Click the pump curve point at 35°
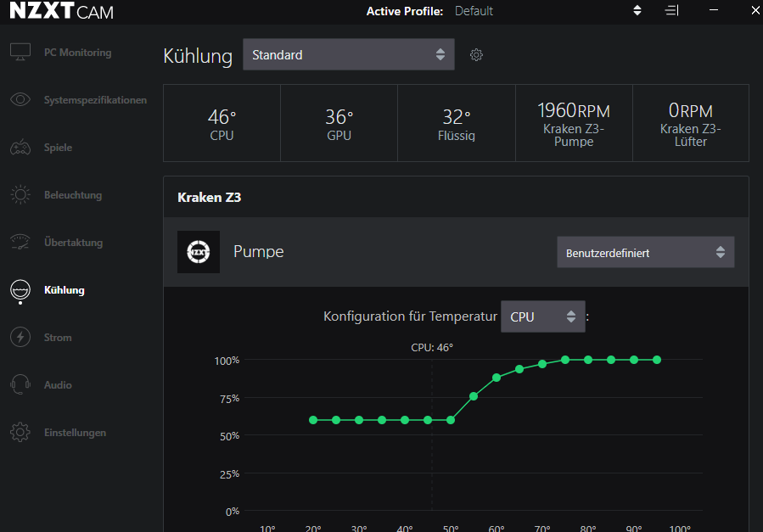Screen dimensions: 763x532 pyautogui.click(x=382, y=420)
